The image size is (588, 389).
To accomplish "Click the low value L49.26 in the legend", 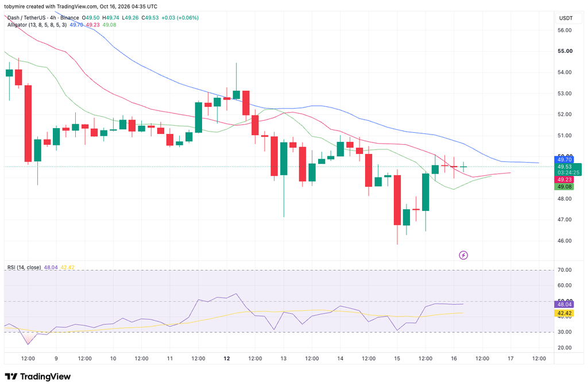I will (130, 18).
